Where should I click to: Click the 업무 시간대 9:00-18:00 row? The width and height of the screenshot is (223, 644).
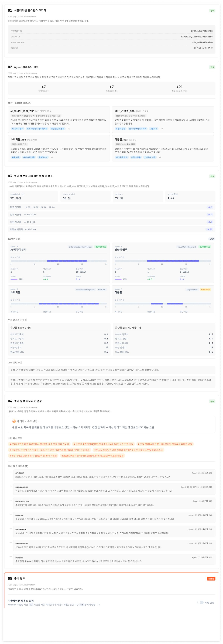111,214
